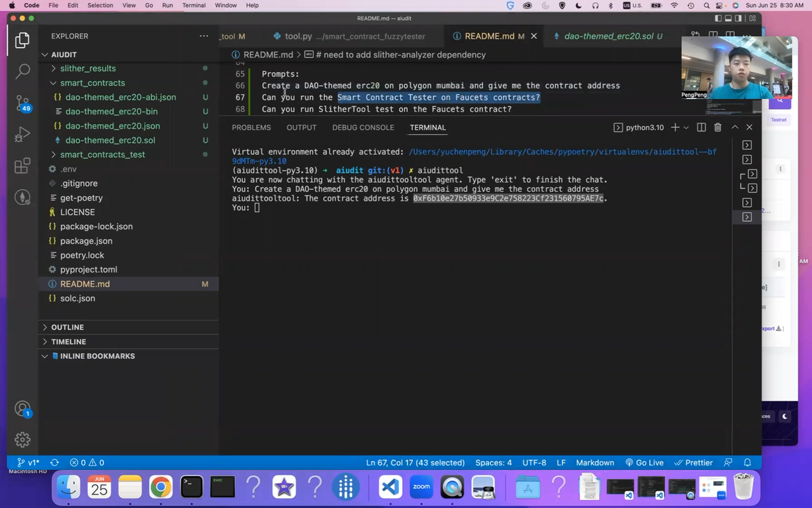Open Zoom from the Dock
Viewport: 812px width, 508px height.
[x=421, y=487]
